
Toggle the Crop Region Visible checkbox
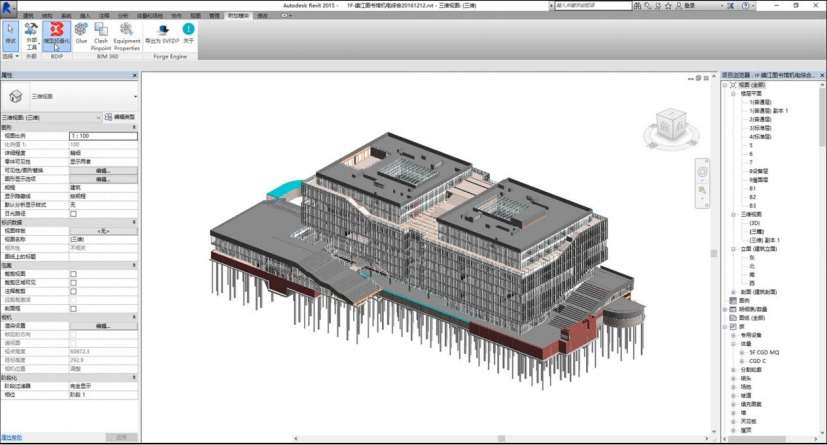coord(73,283)
